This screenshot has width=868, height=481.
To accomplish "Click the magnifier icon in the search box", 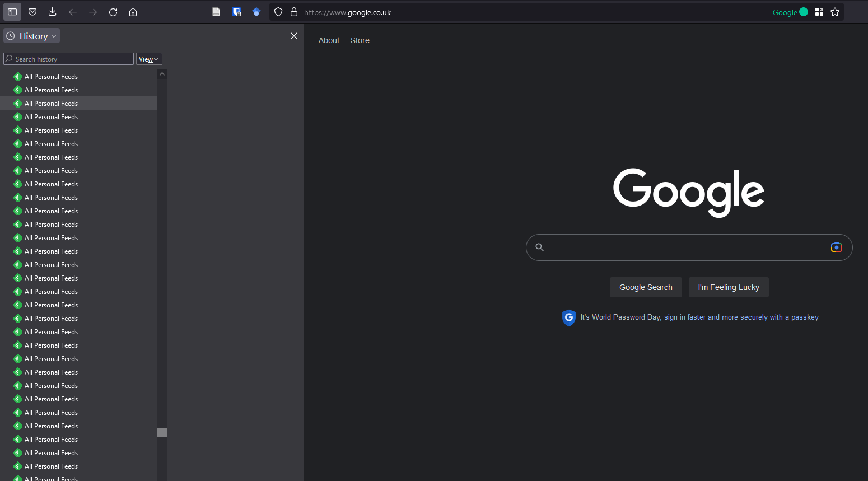I will pyautogui.click(x=539, y=247).
